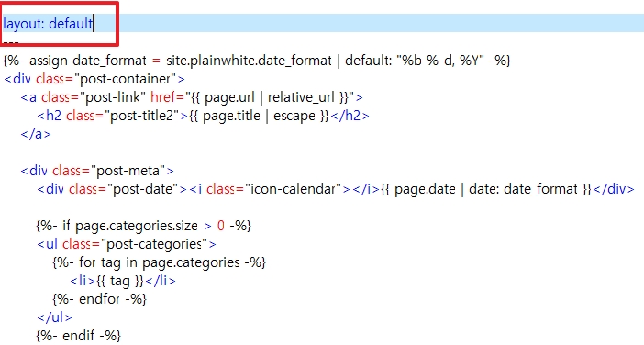Click the a class="post-link" line
Viewport: 644px width, 345px height.
pyautogui.click(x=192, y=97)
